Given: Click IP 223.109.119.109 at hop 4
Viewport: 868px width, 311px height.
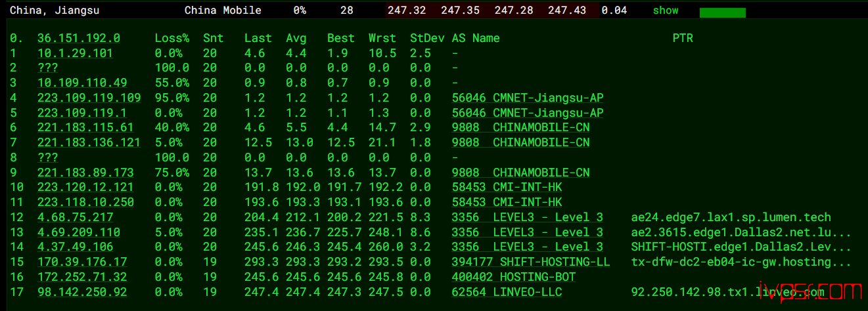Looking at the screenshot, I should tap(89, 98).
